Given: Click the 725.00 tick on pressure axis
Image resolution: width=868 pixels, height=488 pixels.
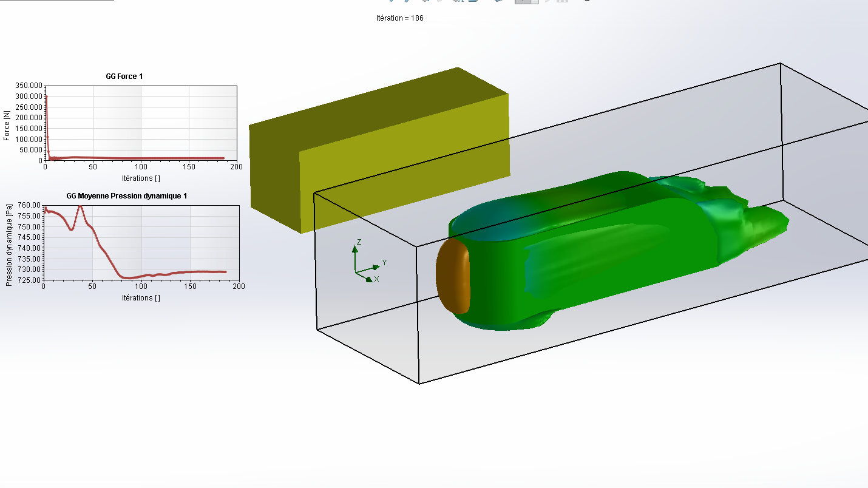Looking at the screenshot, I should (x=30, y=280).
